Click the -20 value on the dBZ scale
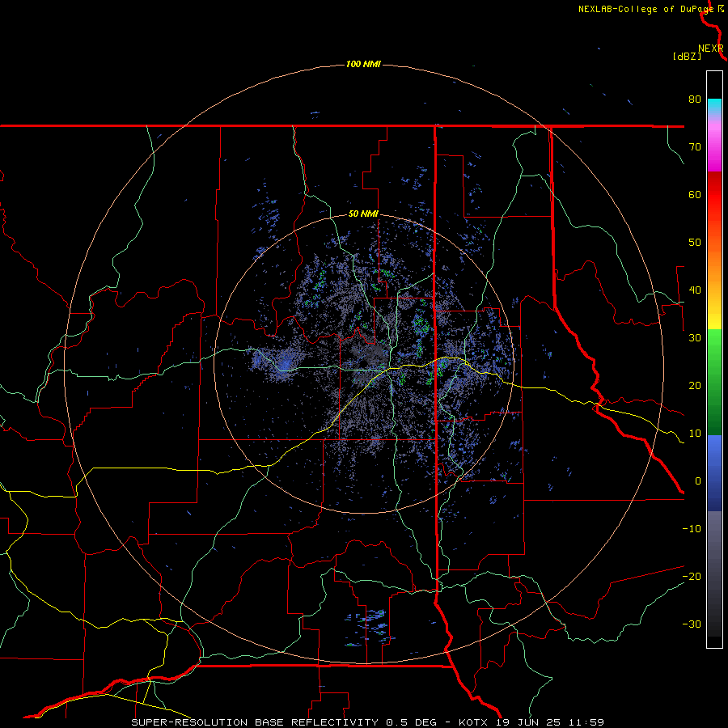The image size is (728, 728). click(692, 576)
